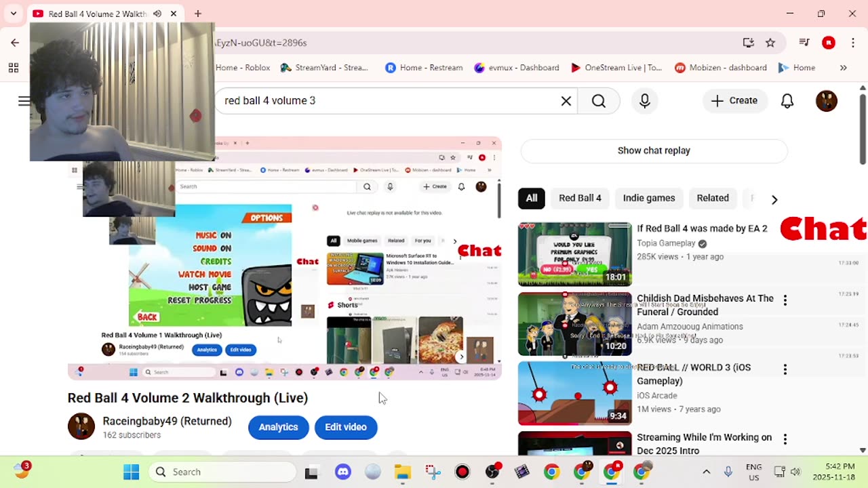Click the Raceingbaby49 channel avatar
This screenshot has height=488, width=868.
click(81, 426)
